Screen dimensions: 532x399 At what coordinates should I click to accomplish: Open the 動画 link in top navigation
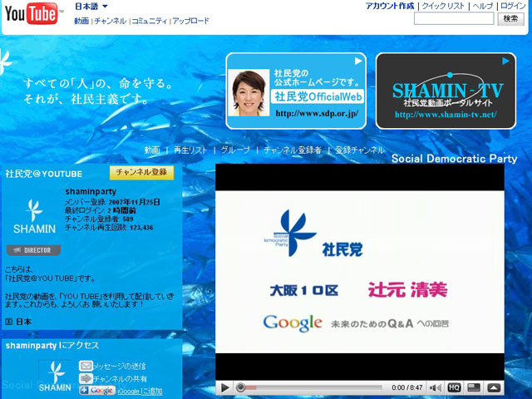(x=81, y=21)
